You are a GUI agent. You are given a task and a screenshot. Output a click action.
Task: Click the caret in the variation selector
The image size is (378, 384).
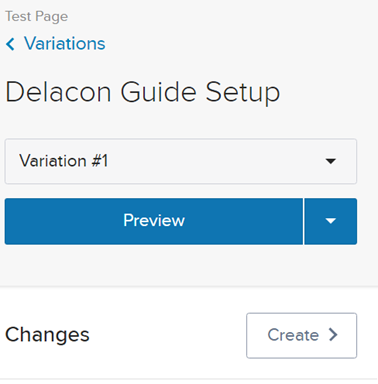tap(330, 161)
